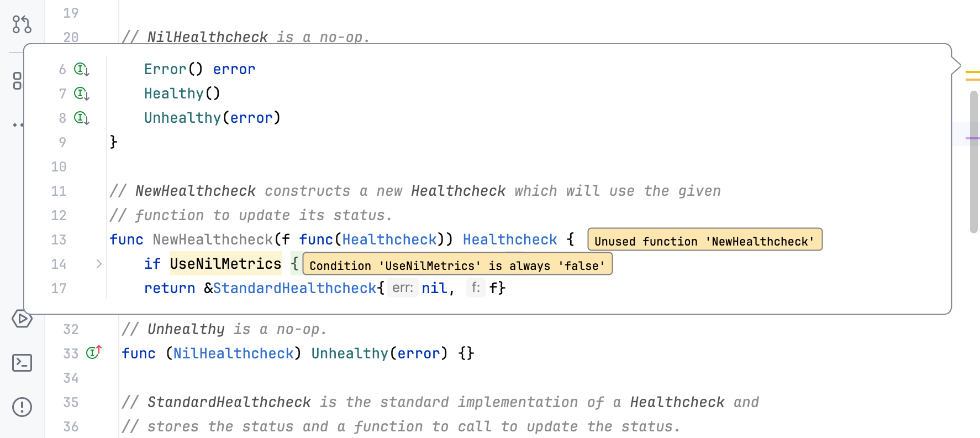
Task: Open the Problems tool window
Action: 22,407
